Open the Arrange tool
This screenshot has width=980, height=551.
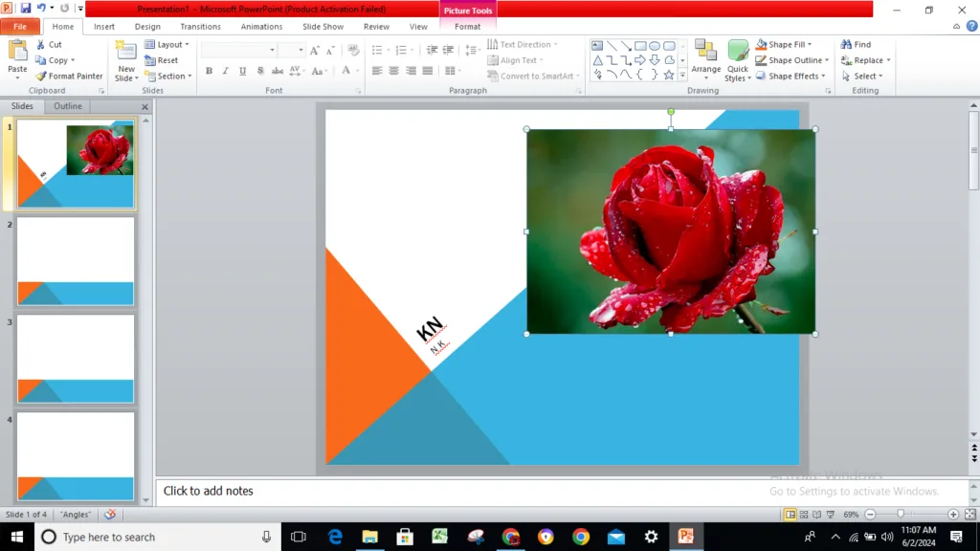point(706,58)
